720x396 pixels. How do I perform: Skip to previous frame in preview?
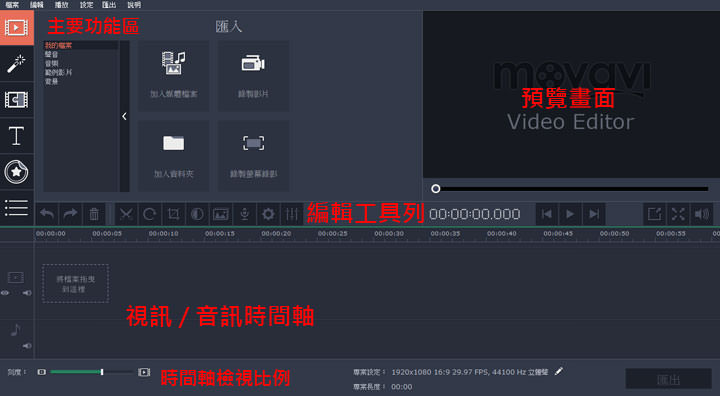546,214
